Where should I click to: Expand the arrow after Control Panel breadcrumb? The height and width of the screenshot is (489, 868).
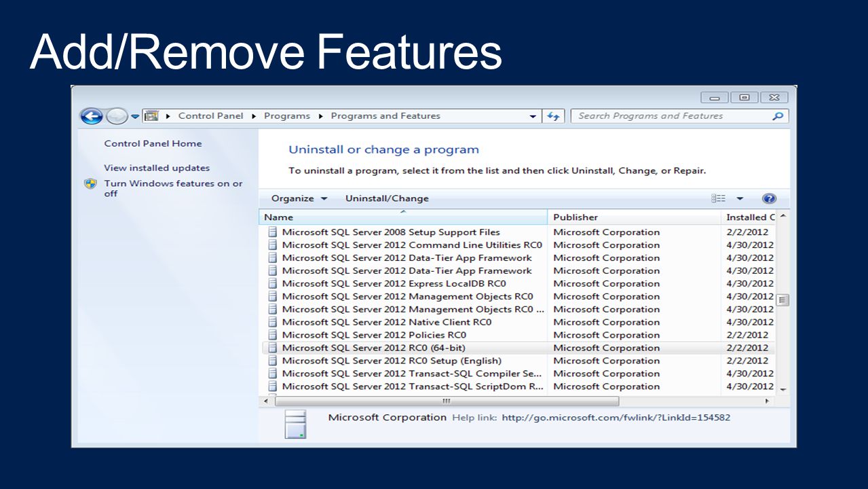tap(254, 116)
